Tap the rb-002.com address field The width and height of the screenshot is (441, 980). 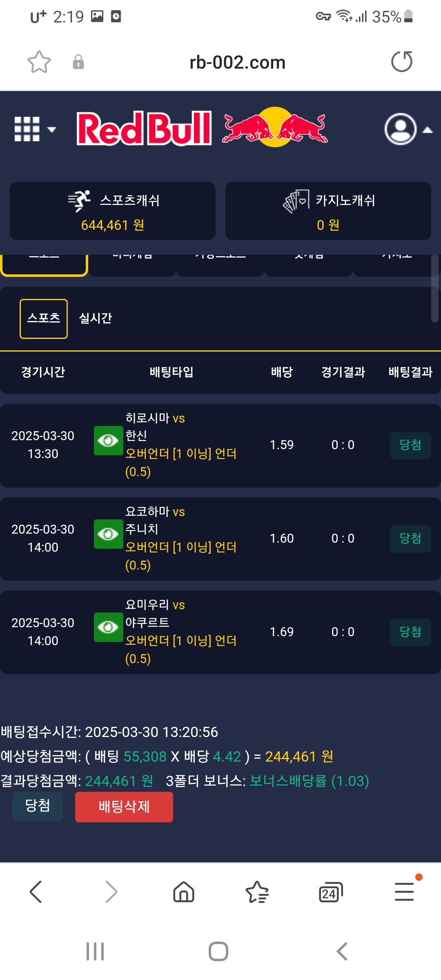pyautogui.click(x=237, y=62)
